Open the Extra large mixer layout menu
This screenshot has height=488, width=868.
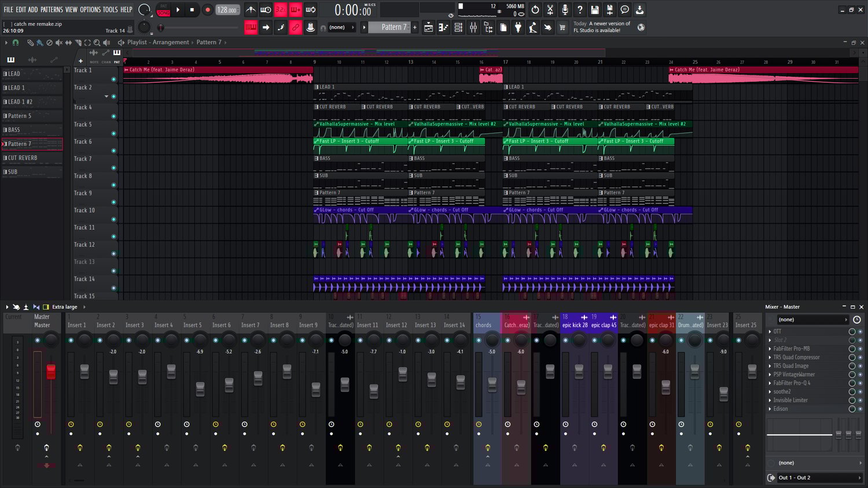click(x=65, y=307)
